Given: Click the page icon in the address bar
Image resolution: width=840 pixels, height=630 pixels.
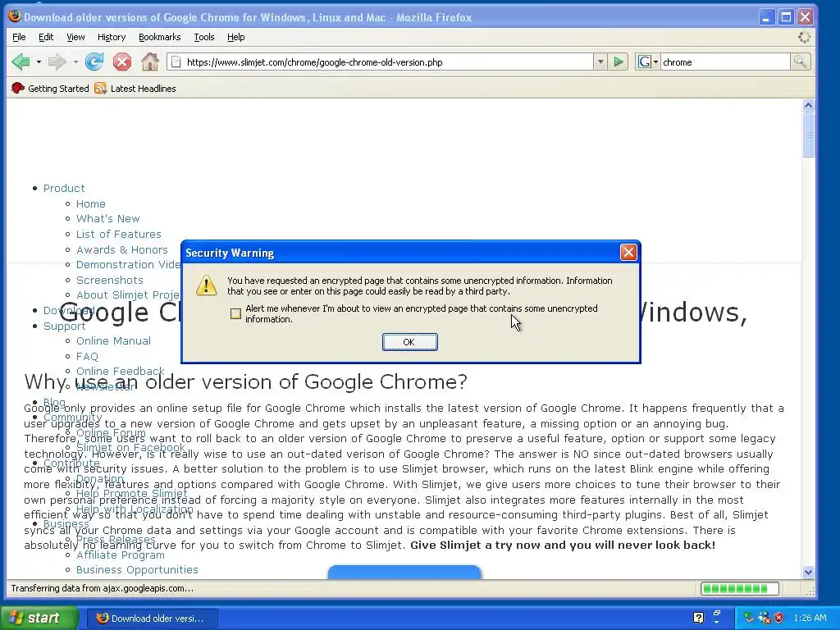Looking at the screenshot, I should click(176, 62).
